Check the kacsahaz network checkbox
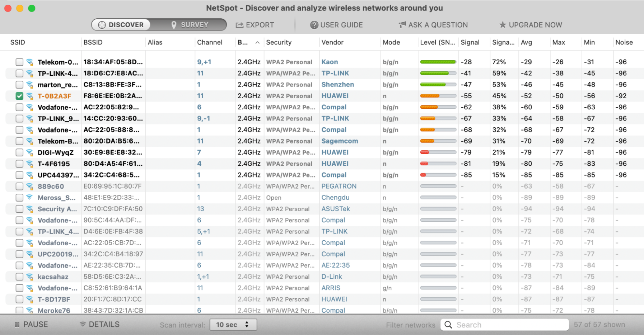The height and width of the screenshot is (335, 644). [x=19, y=277]
